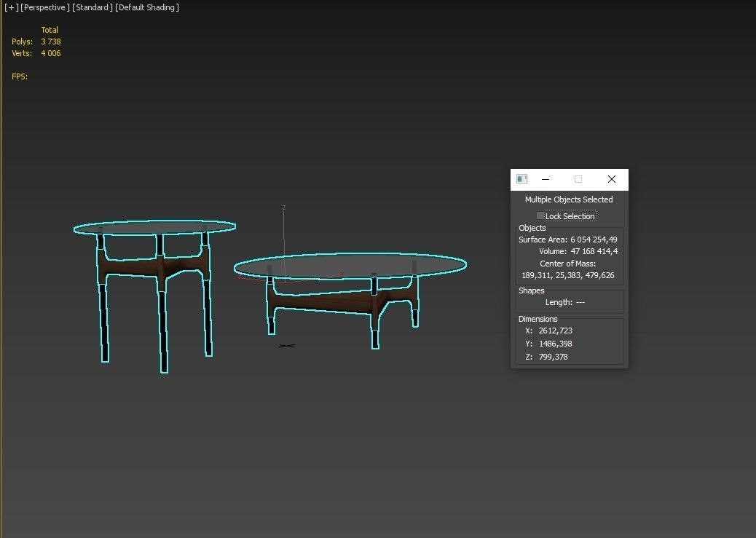The image size is (756, 538).
Task: Click the Measure dialog system icon
Action: (x=521, y=179)
